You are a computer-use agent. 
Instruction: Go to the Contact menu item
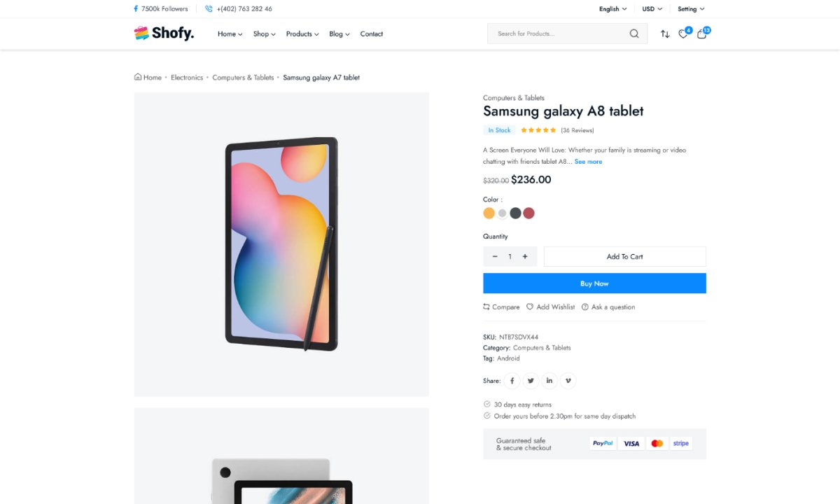click(371, 34)
